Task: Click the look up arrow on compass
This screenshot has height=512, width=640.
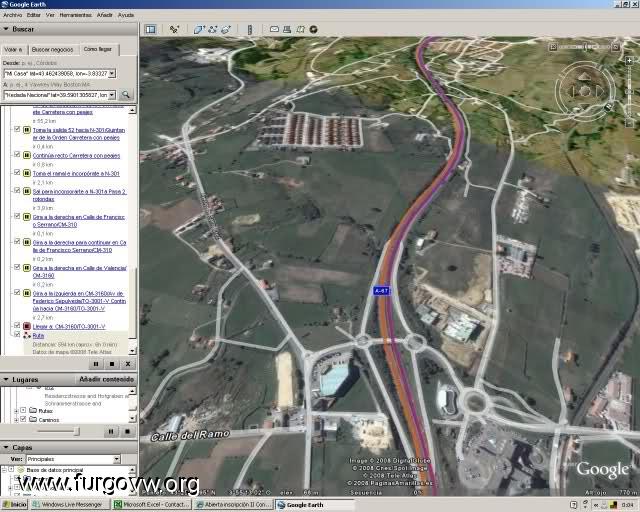Action: coord(584,76)
